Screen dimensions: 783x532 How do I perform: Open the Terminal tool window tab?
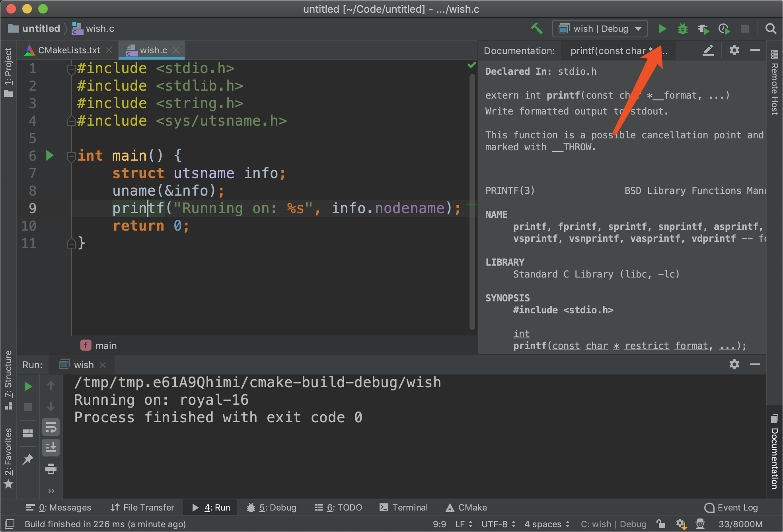point(404,507)
